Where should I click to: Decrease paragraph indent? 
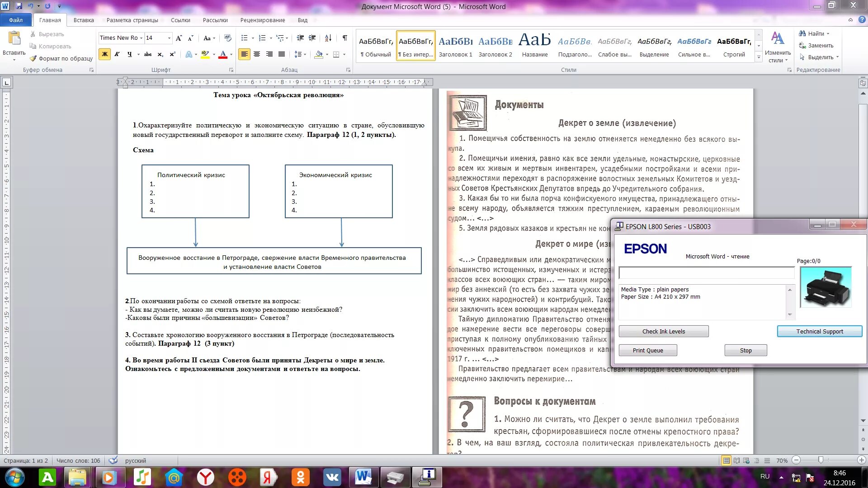(300, 38)
